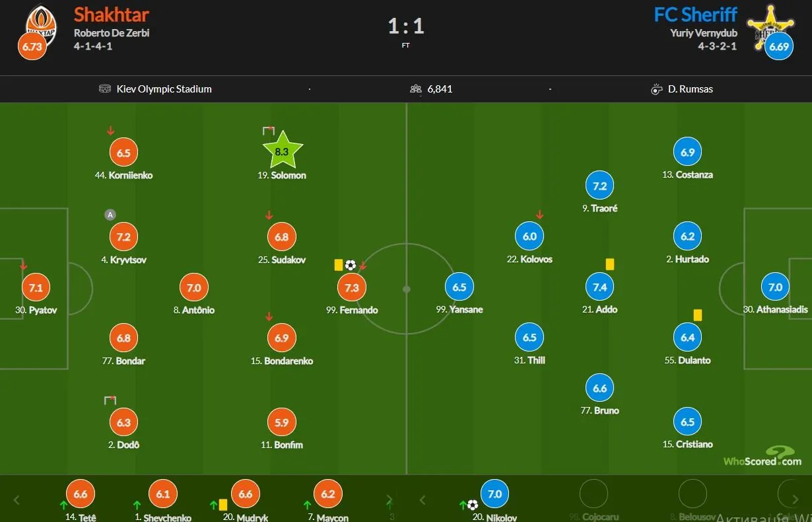Click the stadium icon beside Kiev Olympic Stadium

pyautogui.click(x=105, y=89)
